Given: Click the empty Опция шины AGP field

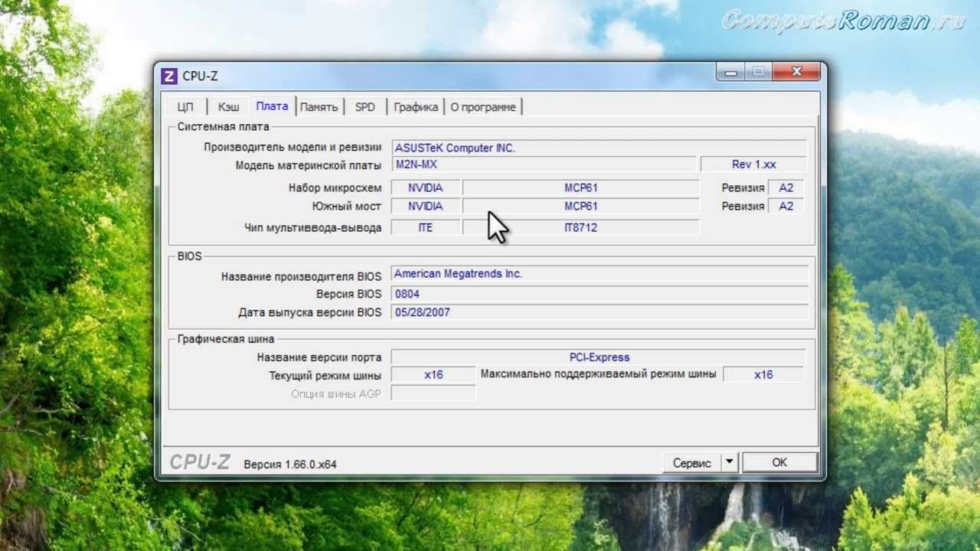Looking at the screenshot, I should [x=433, y=393].
